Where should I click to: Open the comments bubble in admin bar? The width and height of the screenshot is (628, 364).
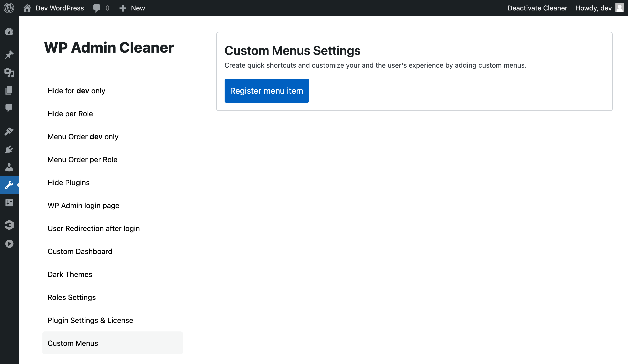97,8
